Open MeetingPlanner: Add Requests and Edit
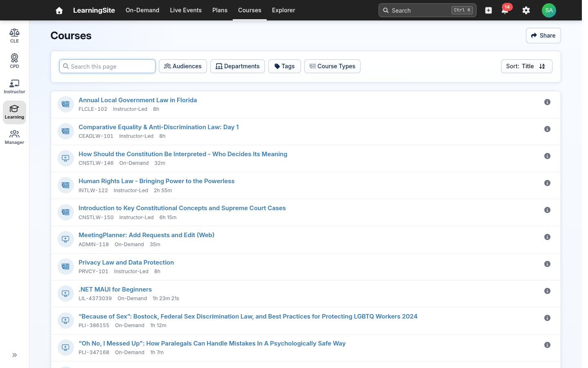 pos(146,235)
